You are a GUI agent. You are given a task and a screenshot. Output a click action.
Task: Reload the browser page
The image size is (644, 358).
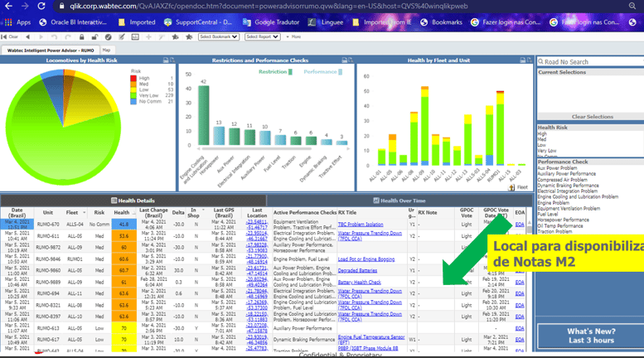pos(41,6)
